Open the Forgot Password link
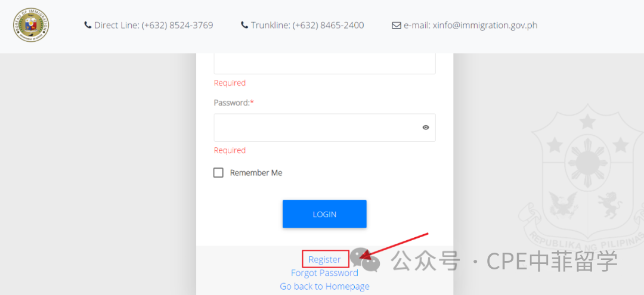This screenshot has height=295, width=644. [324, 273]
